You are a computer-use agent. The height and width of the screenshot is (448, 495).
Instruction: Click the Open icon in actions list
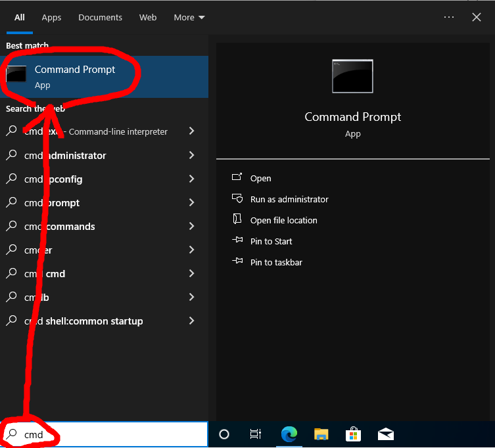pos(237,177)
